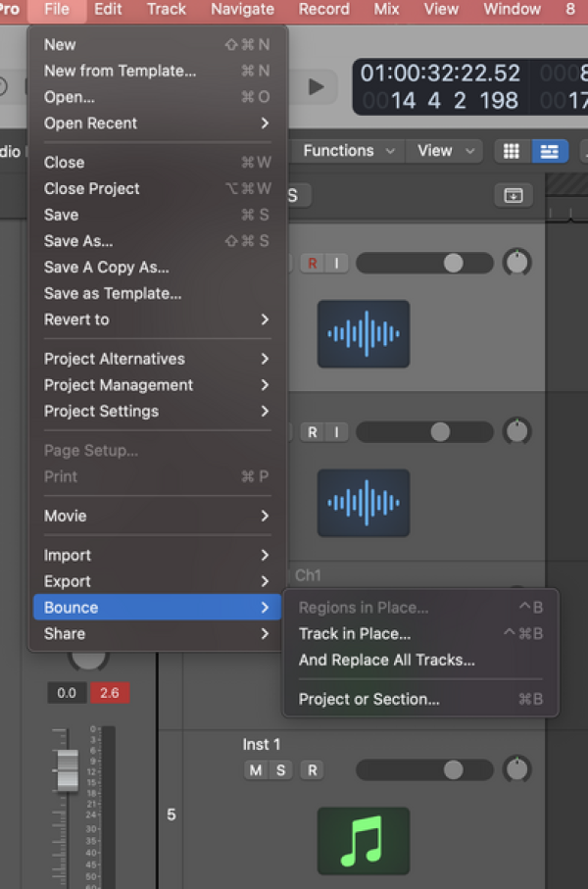Click the first track's blue waveform icon
Image resolution: width=588 pixels, height=889 pixels.
pyautogui.click(x=364, y=334)
